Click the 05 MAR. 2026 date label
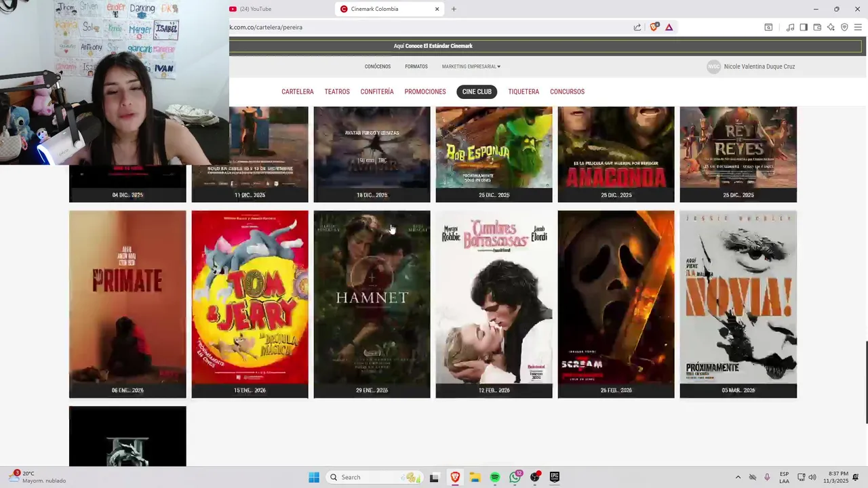The width and height of the screenshot is (868, 488). (738, 390)
